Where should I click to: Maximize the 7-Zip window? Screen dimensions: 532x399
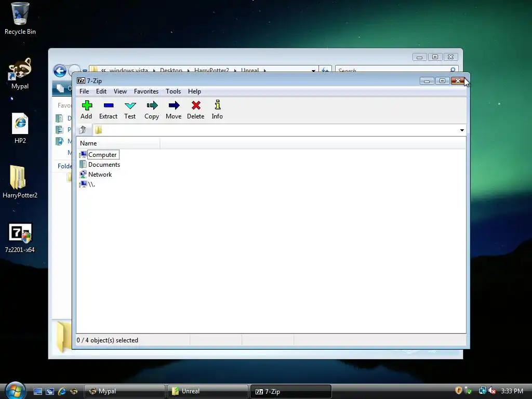pyautogui.click(x=443, y=81)
